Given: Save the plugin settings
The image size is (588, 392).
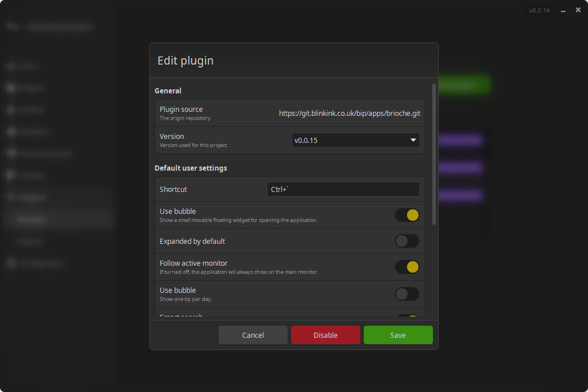Looking at the screenshot, I should pyautogui.click(x=398, y=335).
